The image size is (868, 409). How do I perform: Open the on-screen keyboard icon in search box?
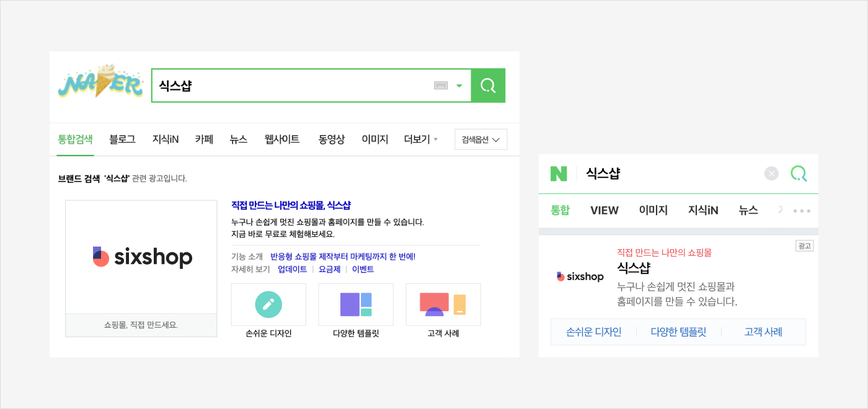pyautogui.click(x=441, y=86)
